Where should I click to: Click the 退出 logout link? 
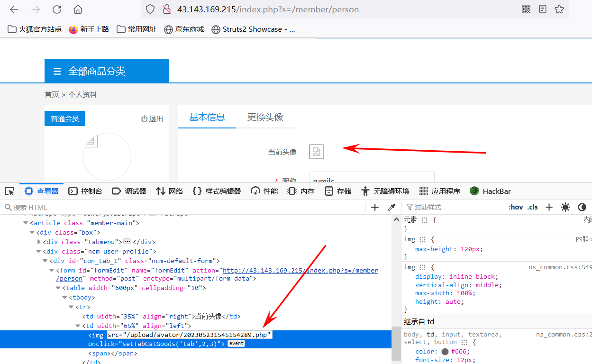click(x=152, y=119)
